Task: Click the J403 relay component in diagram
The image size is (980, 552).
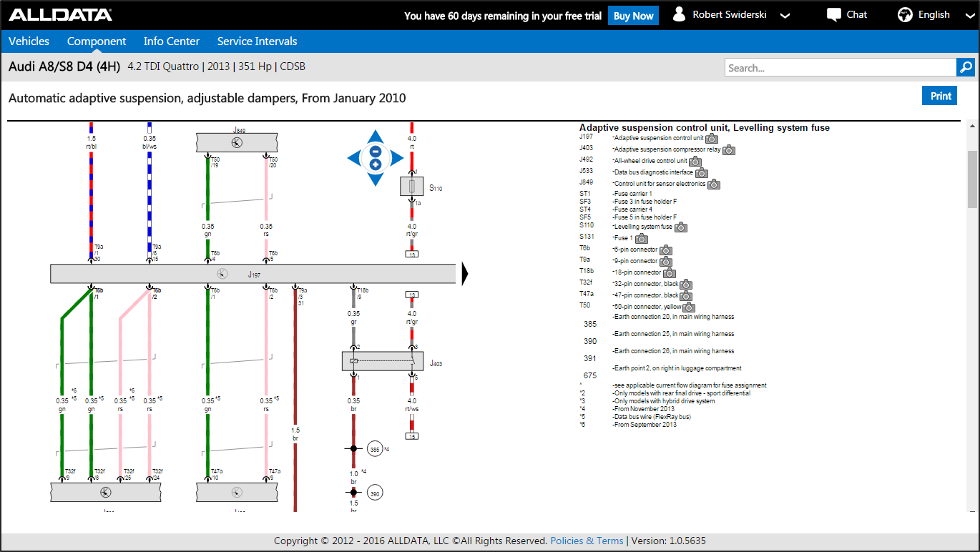Action: (383, 361)
